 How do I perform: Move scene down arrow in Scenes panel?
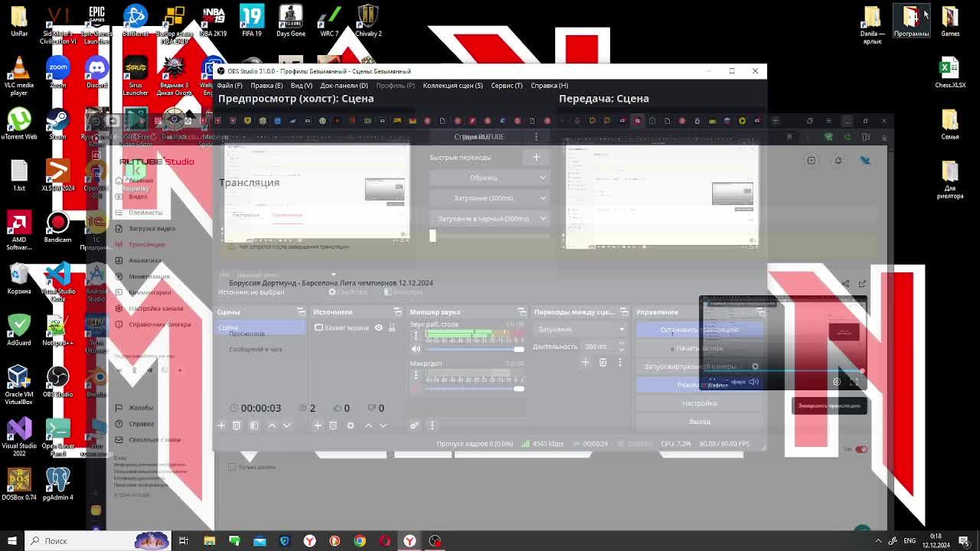point(287,425)
